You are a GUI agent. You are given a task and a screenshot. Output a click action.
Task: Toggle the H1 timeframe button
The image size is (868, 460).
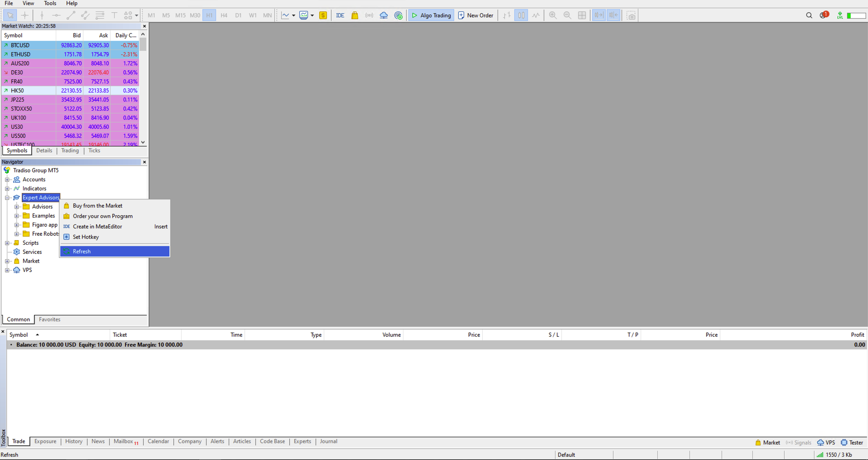[x=209, y=15]
